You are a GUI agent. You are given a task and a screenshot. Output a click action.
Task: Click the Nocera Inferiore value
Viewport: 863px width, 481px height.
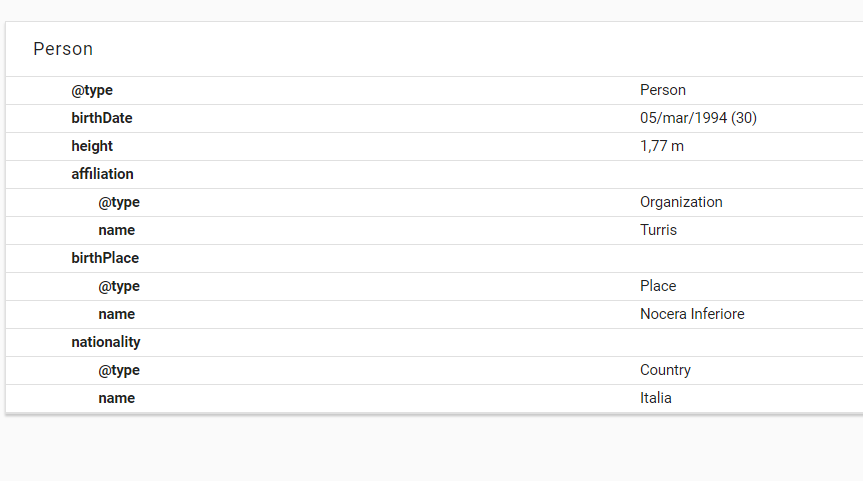[692, 314]
